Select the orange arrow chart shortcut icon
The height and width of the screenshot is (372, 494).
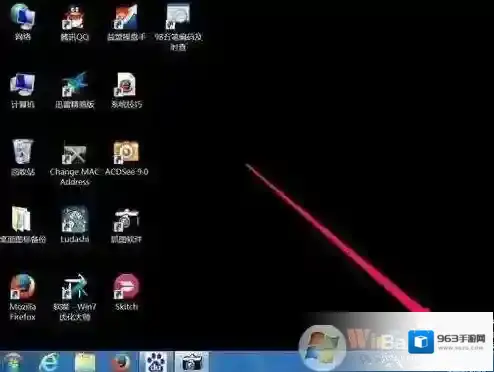pyautogui.click(x=126, y=17)
